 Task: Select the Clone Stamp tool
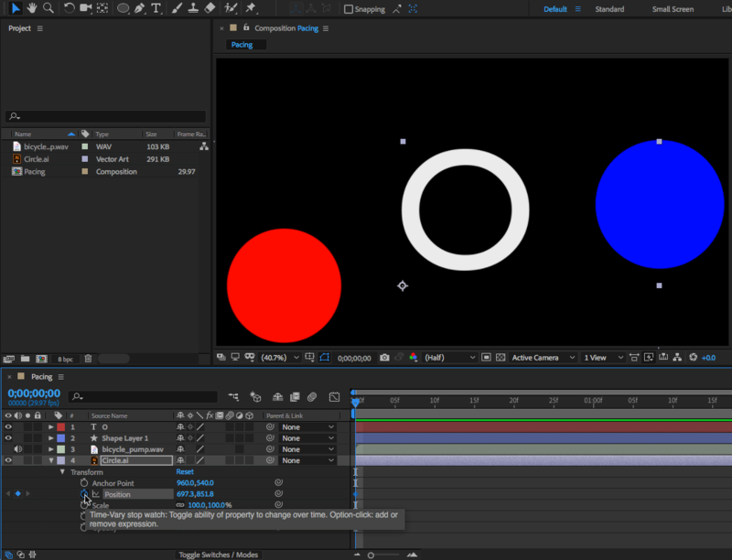coord(192,8)
